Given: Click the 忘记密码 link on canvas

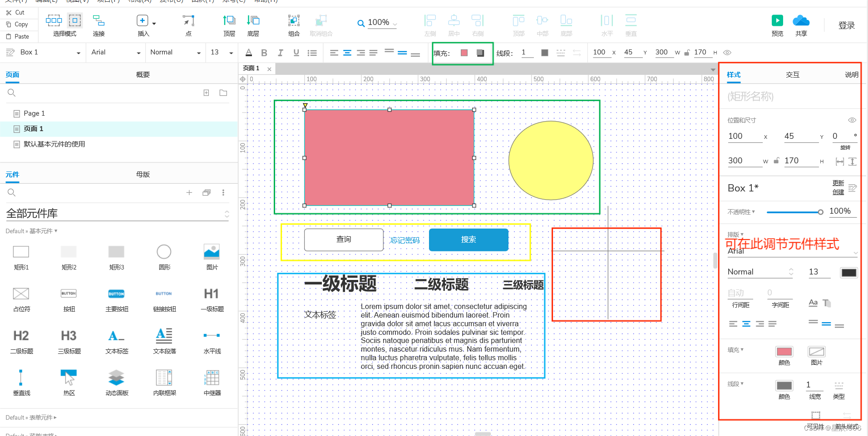Looking at the screenshot, I should (x=404, y=240).
